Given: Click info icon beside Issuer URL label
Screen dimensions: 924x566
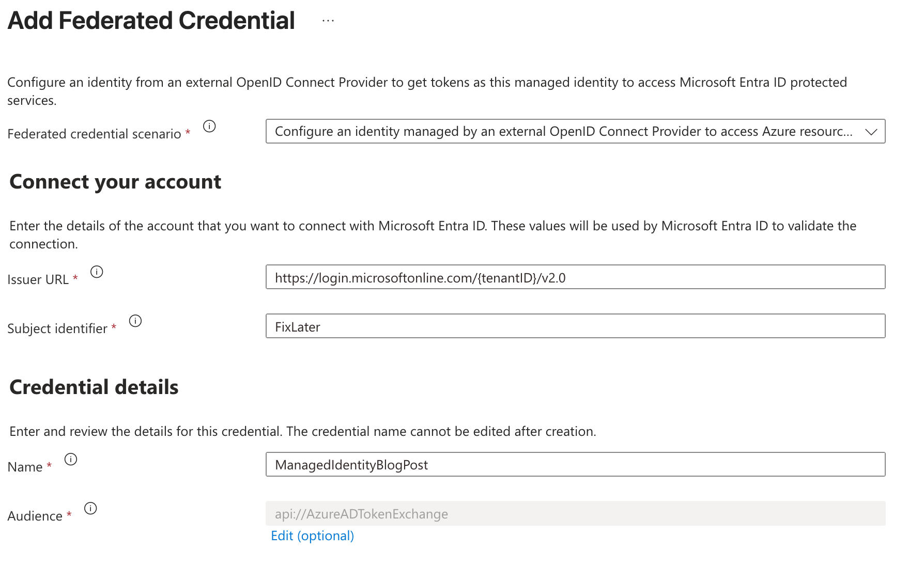Looking at the screenshot, I should click(x=97, y=272).
